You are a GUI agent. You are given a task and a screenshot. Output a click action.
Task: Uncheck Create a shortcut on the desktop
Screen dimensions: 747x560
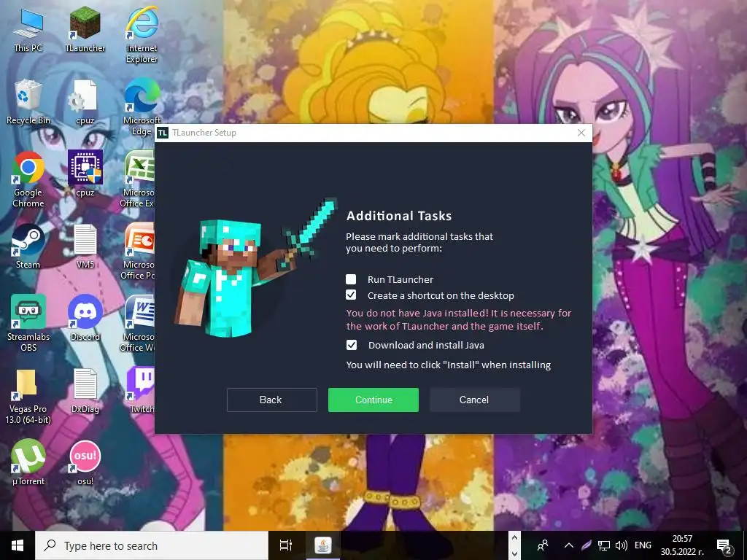coord(351,295)
